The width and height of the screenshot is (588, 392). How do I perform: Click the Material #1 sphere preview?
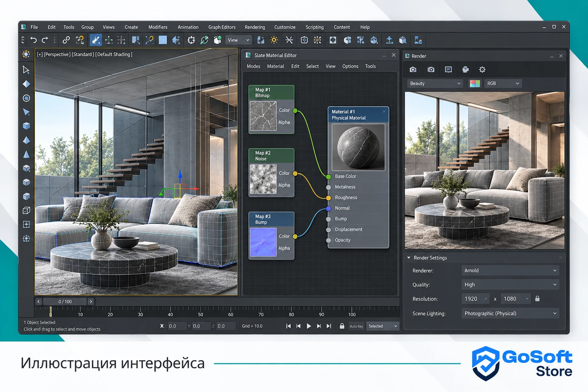click(x=358, y=147)
